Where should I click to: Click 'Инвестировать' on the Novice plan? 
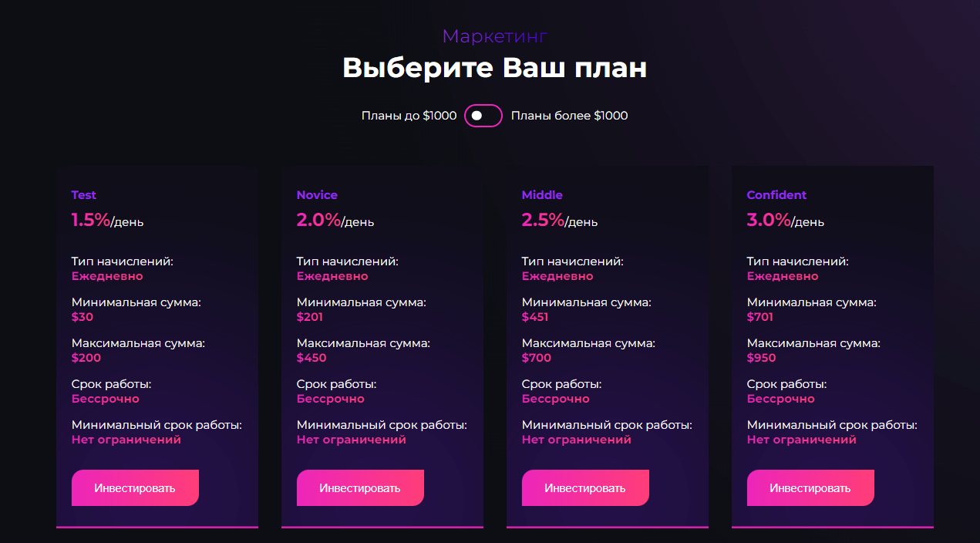pyautogui.click(x=360, y=487)
